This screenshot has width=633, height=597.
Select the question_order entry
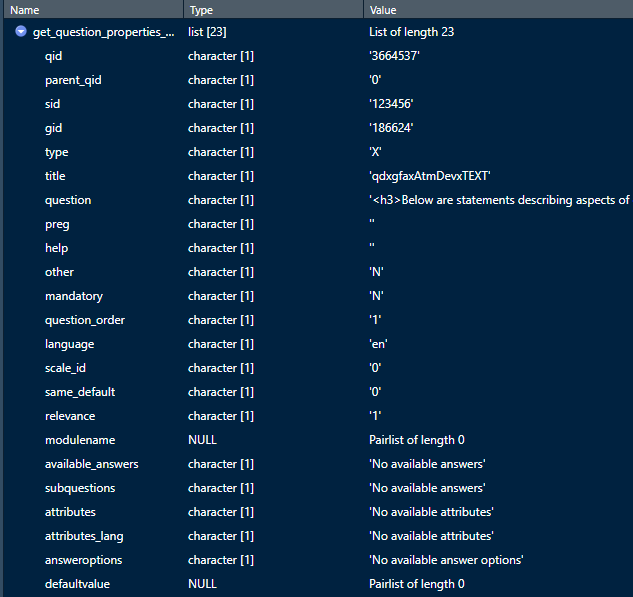pos(85,320)
